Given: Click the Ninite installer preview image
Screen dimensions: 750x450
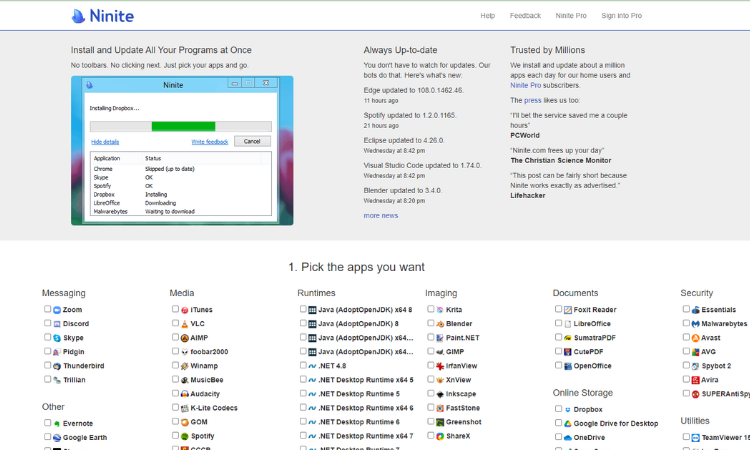Looking at the screenshot, I should pyautogui.click(x=182, y=151).
